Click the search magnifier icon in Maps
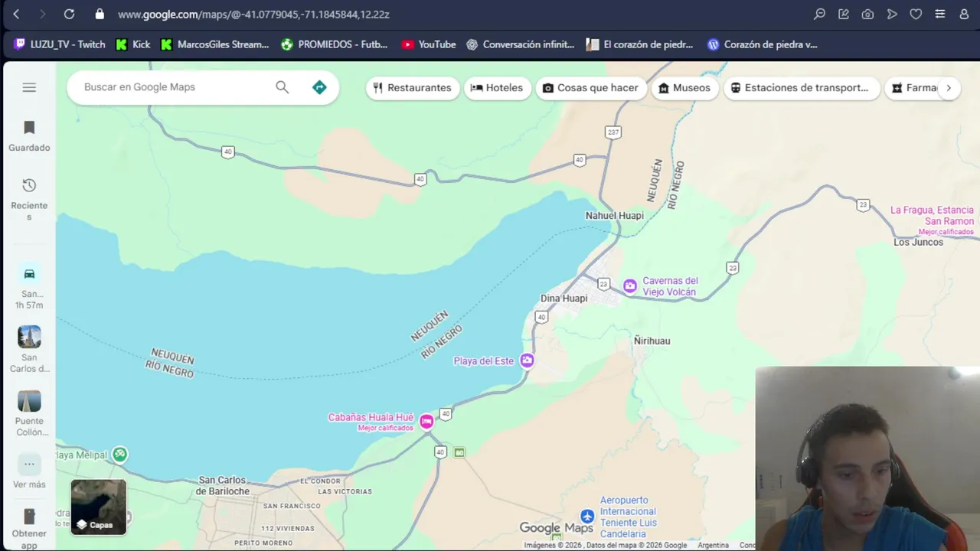 point(283,87)
